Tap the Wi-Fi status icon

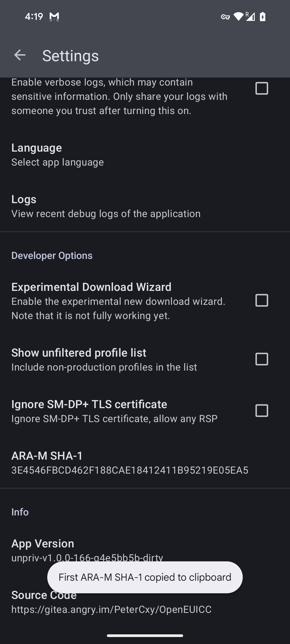(238, 17)
